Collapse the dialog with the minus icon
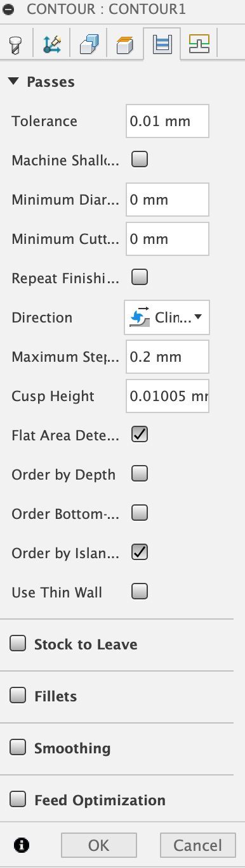245x868 pixels. (9, 11)
